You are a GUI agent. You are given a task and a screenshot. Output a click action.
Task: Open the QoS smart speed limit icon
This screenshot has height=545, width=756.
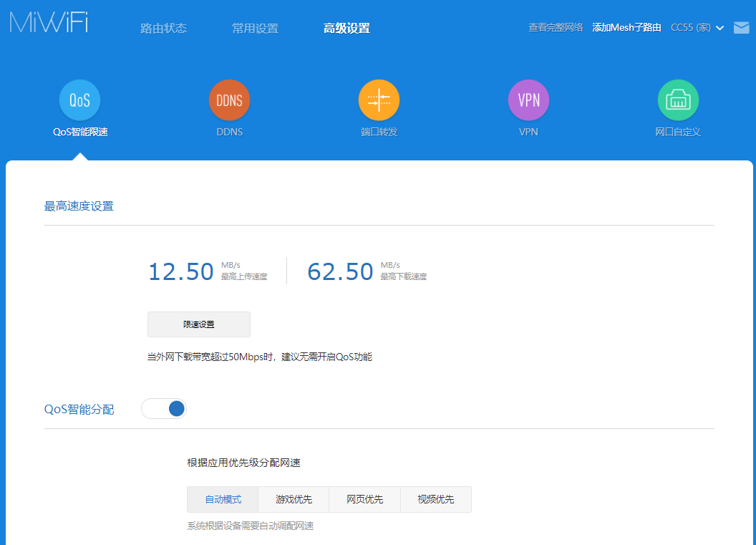(x=79, y=100)
